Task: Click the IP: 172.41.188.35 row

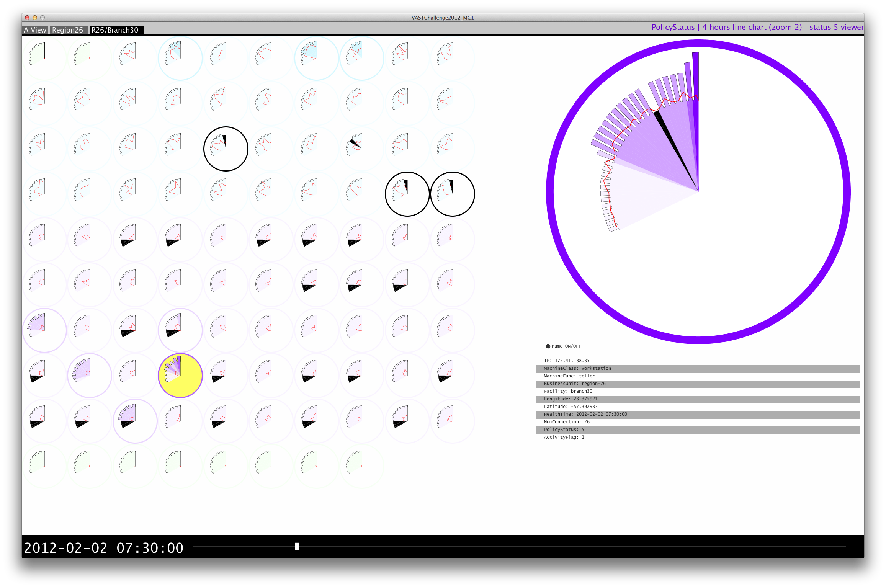Action: pos(698,361)
